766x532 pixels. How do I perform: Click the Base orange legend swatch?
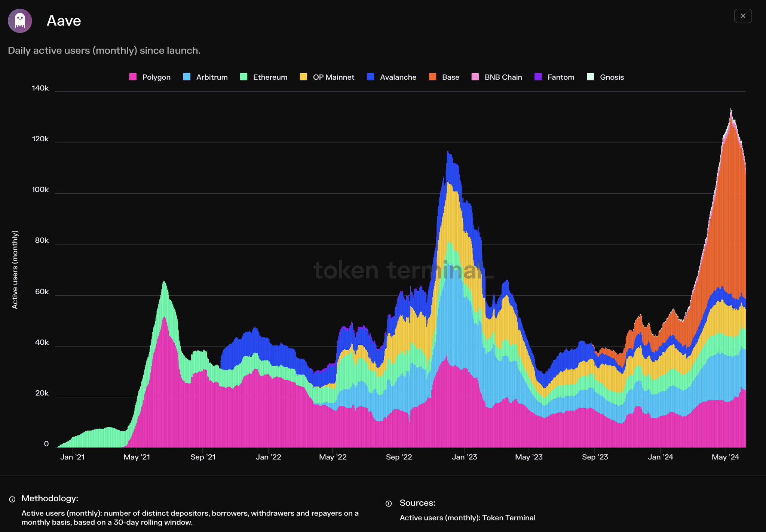(432, 77)
